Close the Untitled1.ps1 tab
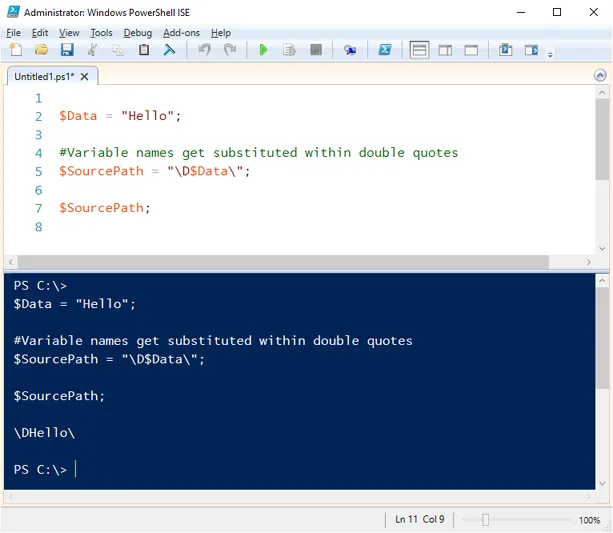Viewport: 613px width, 533px height. [84, 77]
